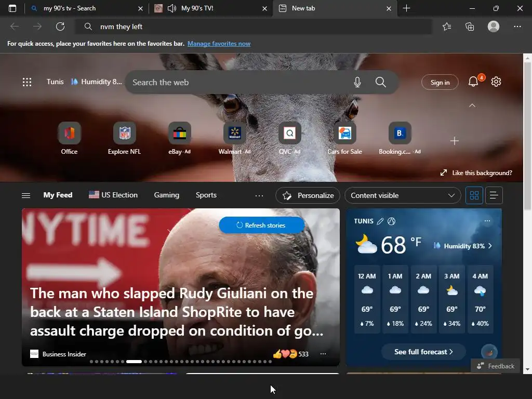Open page settings gear icon

coord(496,82)
